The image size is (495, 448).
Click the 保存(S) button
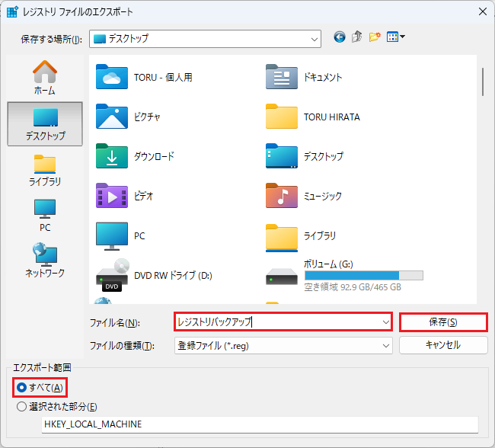point(443,322)
